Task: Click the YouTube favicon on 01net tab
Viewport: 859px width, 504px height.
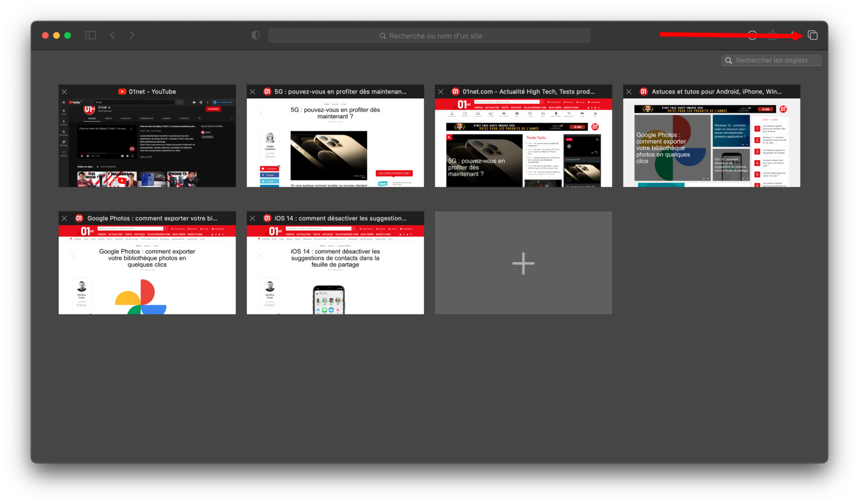Action: click(x=122, y=92)
